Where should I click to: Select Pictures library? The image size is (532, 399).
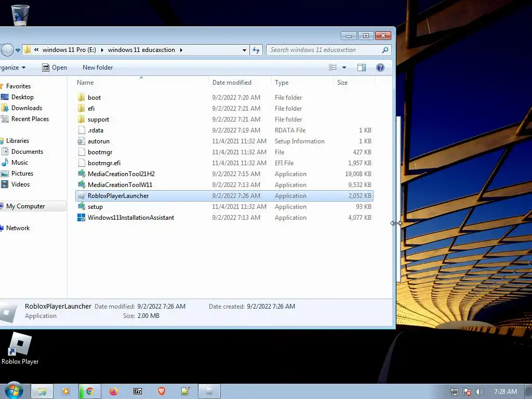pyautogui.click(x=22, y=174)
